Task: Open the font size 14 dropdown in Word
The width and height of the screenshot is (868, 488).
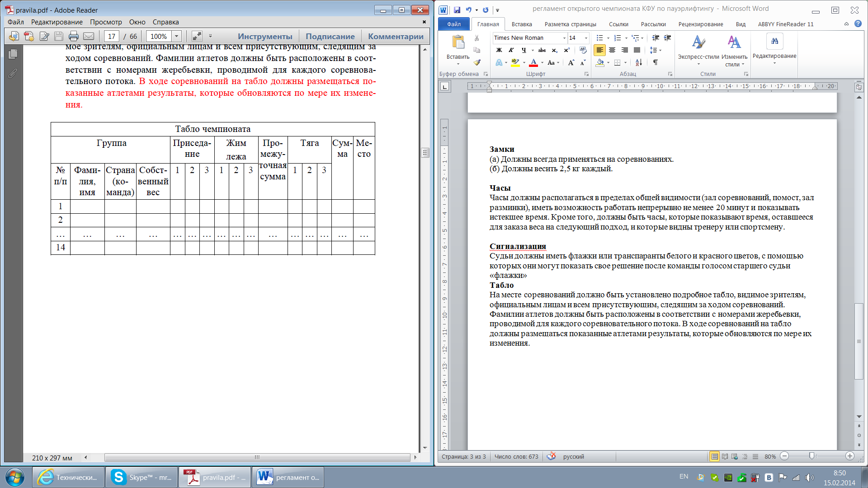Action: [586, 38]
